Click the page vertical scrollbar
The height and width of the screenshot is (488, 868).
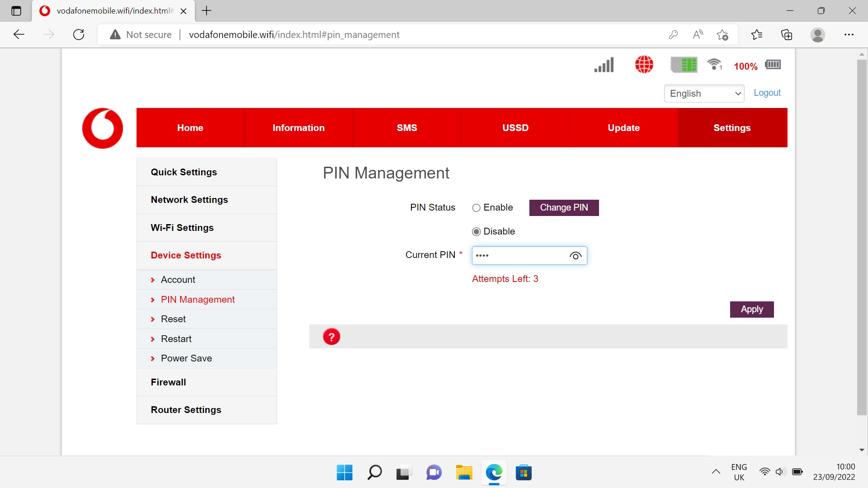(x=862, y=237)
